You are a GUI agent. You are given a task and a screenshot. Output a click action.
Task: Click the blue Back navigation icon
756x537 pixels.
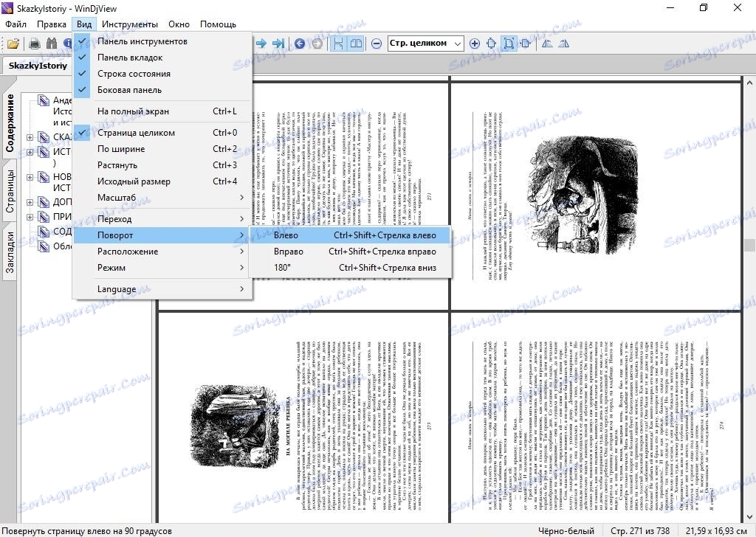pos(300,44)
